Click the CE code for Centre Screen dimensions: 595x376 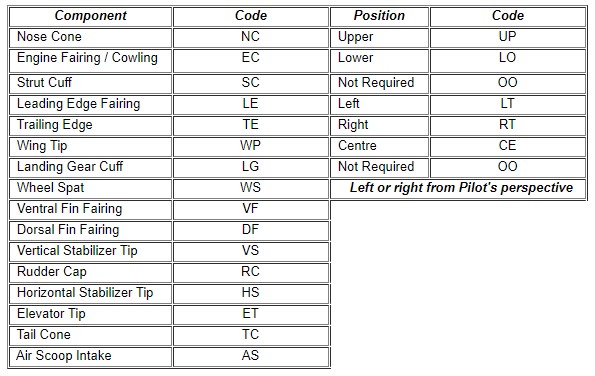point(508,147)
